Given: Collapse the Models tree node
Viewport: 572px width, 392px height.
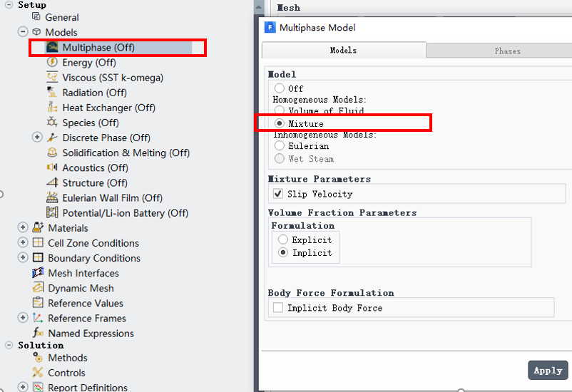Looking at the screenshot, I should (23, 32).
